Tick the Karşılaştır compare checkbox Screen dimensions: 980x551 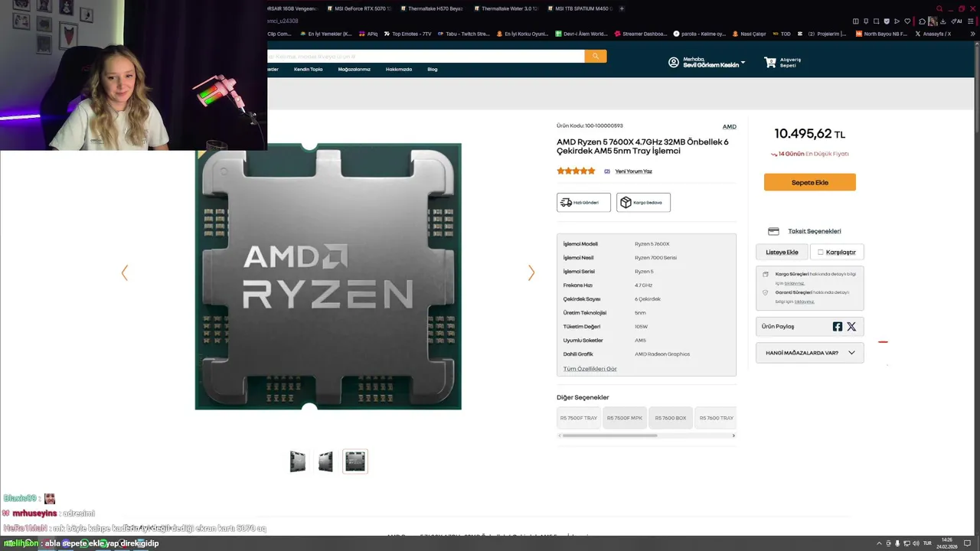point(820,252)
